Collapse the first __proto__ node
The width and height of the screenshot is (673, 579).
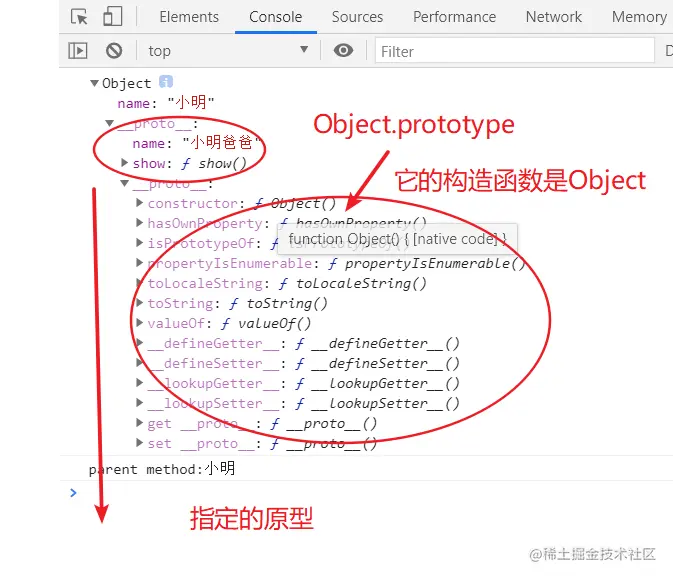[110, 124]
